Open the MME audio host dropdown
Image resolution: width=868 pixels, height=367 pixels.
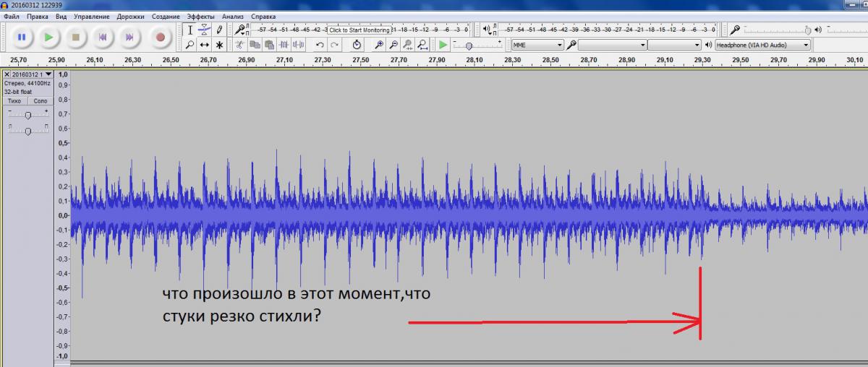[x=537, y=45]
